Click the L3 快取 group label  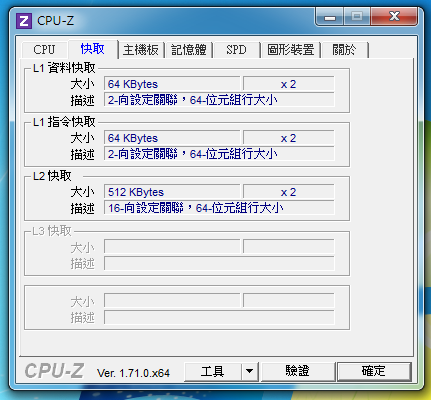click(52, 231)
